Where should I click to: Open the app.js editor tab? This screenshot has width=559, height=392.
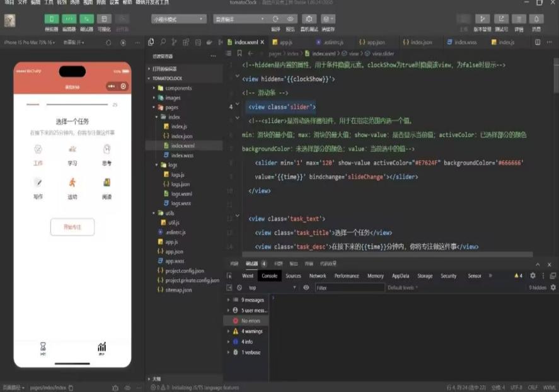pyautogui.click(x=285, y=42)
